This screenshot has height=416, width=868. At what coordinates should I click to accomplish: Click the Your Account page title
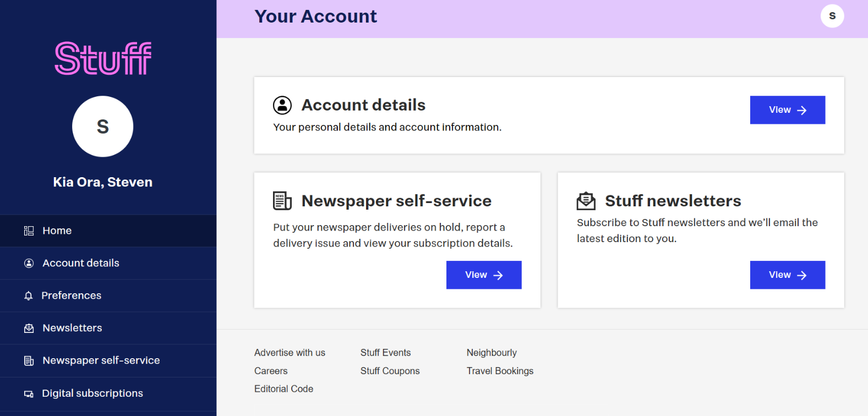point(316,17)
